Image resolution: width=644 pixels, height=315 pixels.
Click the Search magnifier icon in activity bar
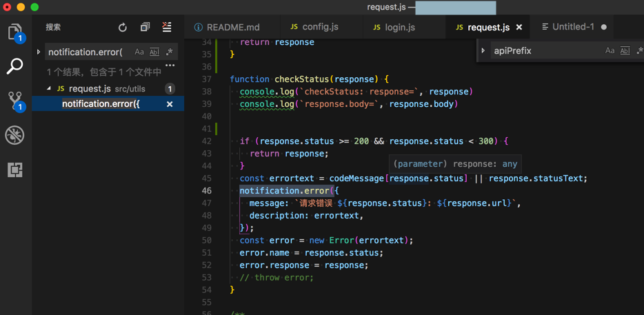pyautogui.click(x=15, y=66)
